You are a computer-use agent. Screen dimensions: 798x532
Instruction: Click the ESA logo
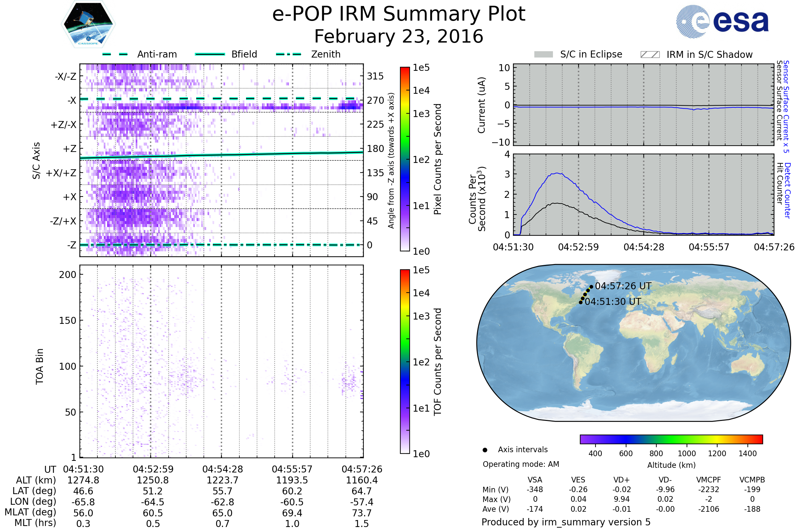coord(722,22)
